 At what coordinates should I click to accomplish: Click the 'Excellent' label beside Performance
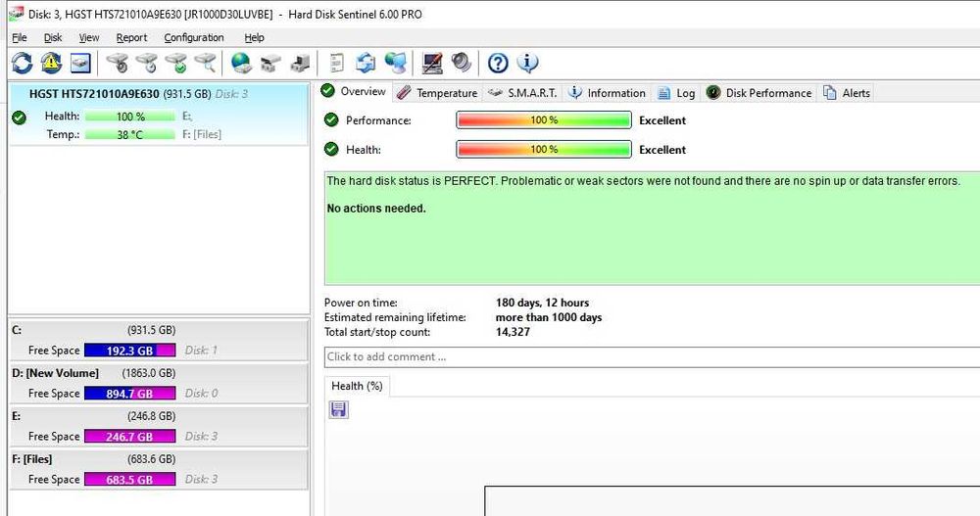(662, 120)
